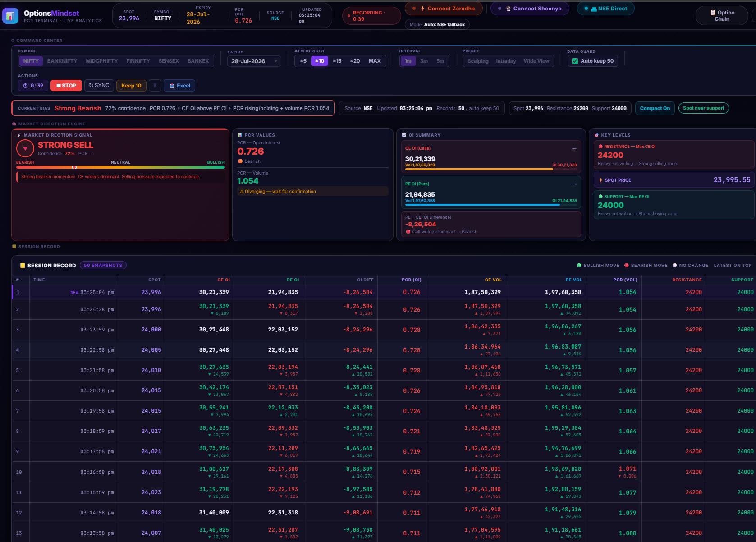Select the FINNIFTY symbol tab
Image resolution: width=756 pixels, height=542 pixels.
[x=138, y=61]
